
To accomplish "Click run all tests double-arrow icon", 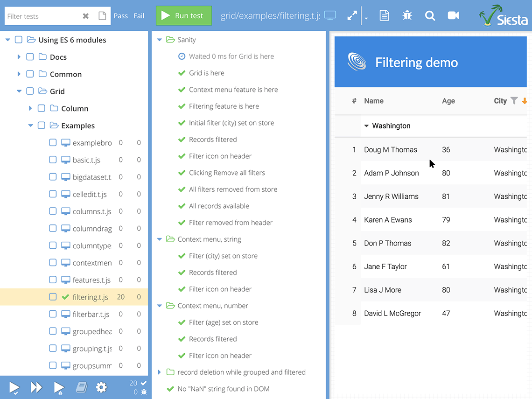I will point(36,387).
